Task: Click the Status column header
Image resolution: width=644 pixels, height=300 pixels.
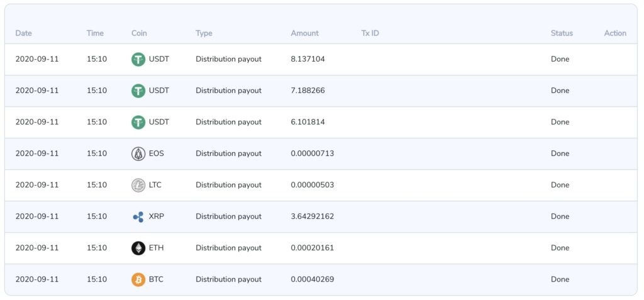Action: coord(562,33)
